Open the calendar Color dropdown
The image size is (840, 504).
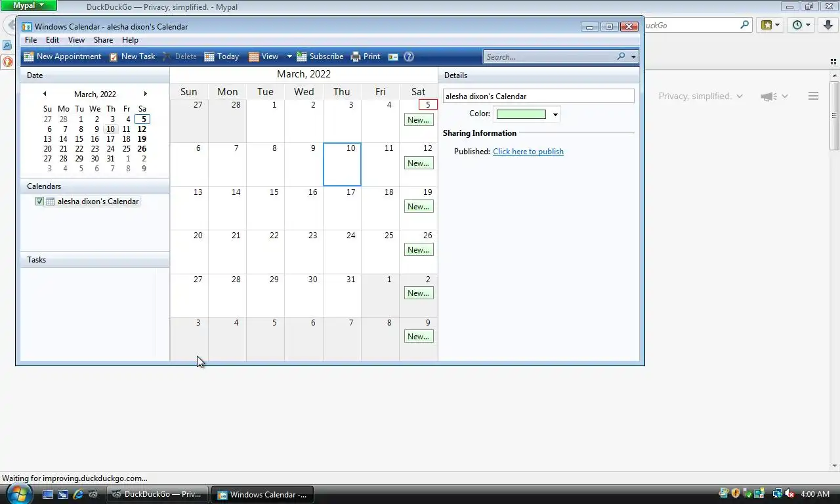555,114
